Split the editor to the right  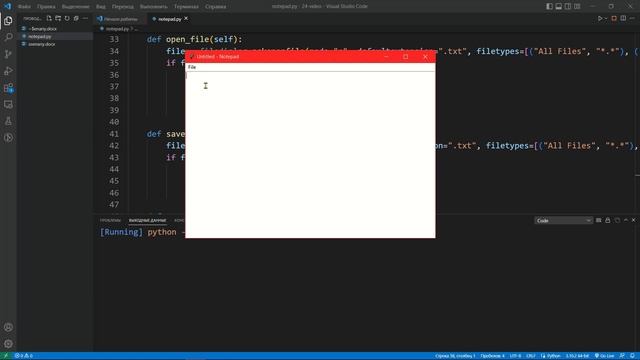pyautogui.click(x=623, y=18)
